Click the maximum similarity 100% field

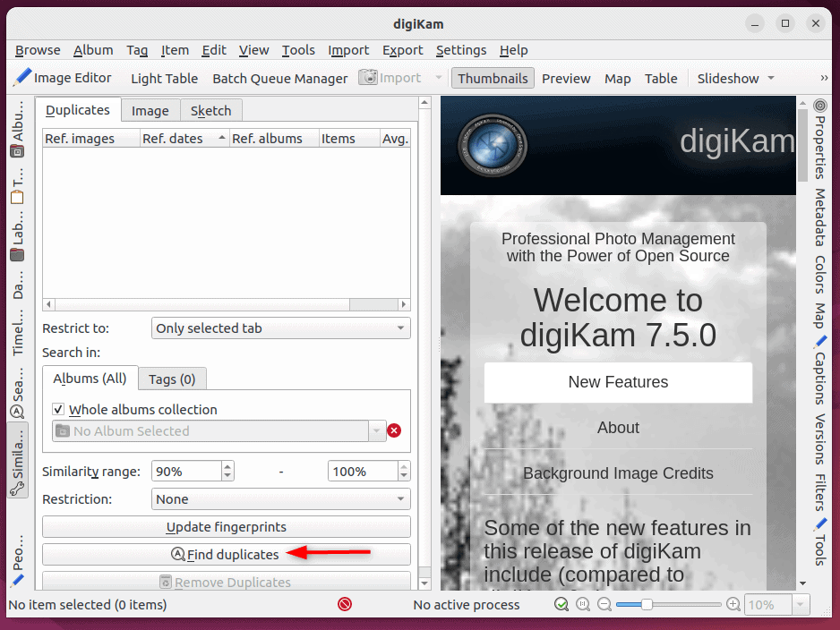pos(363,472)
